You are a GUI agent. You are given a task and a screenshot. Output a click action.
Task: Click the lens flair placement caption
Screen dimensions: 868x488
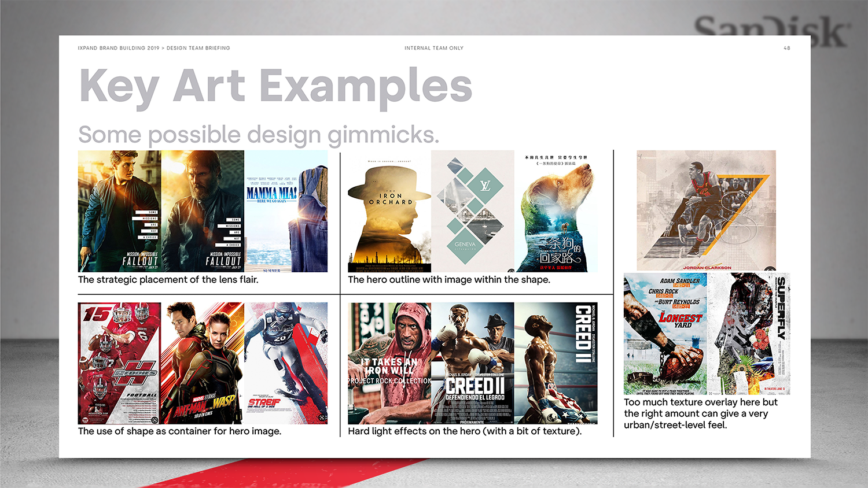point(168,280)
